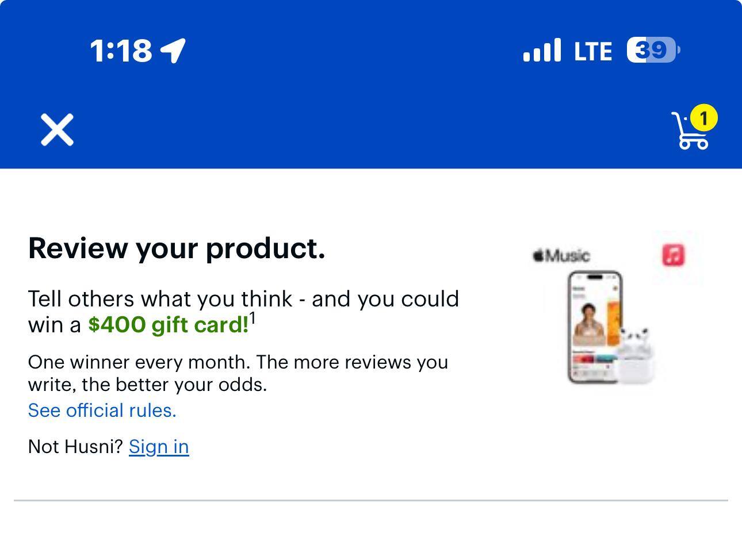
Task: Tap the LTE network indicator
Action: (592, 51)
